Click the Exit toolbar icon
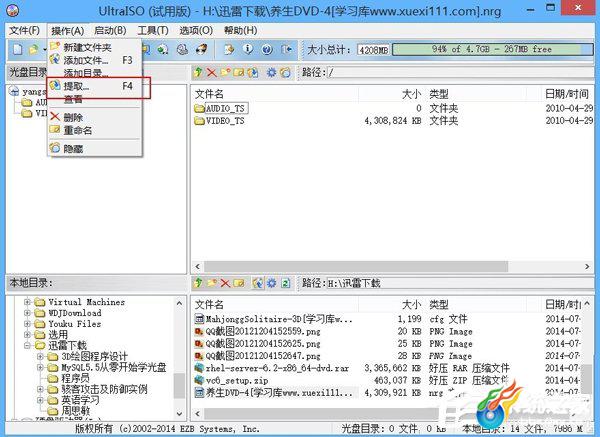Image resolution: width=600 pixels, height=437 pixels. tap(286, 49)
